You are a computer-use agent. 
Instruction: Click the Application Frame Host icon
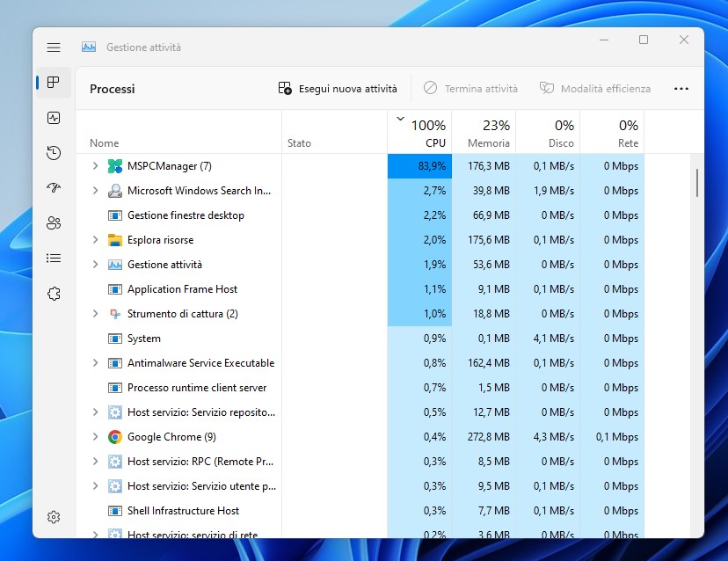[x=114, y=289]
